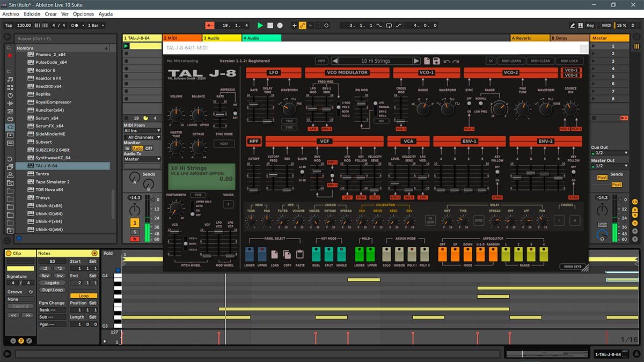Open the Audio To Master dropdown
Screen dimensions: 644x362
142,159
